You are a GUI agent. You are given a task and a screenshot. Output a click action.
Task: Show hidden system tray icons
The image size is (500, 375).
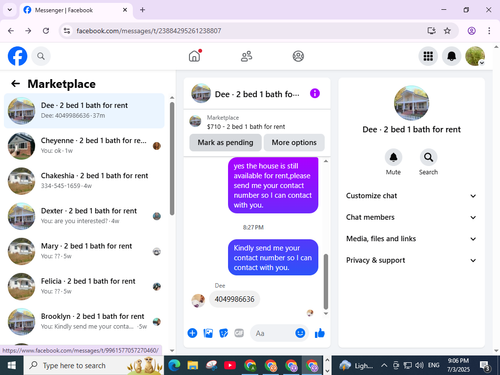(x=384, y=365)
